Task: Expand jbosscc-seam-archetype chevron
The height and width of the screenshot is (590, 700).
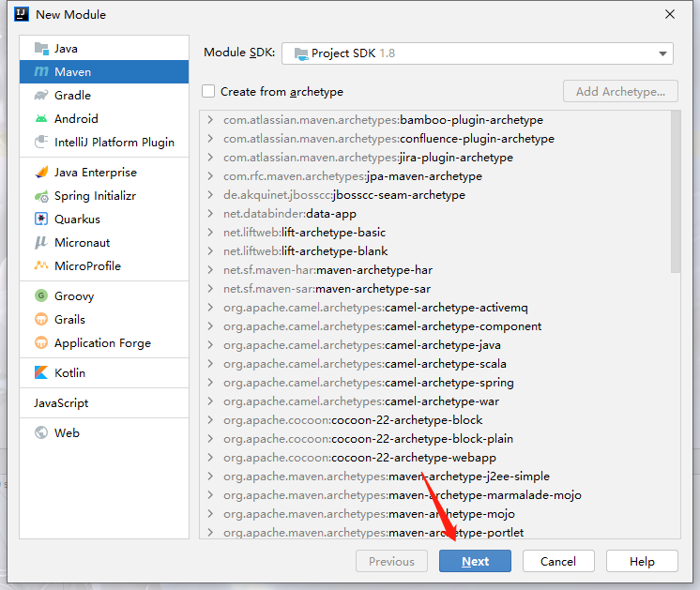Action: [210, 194]
